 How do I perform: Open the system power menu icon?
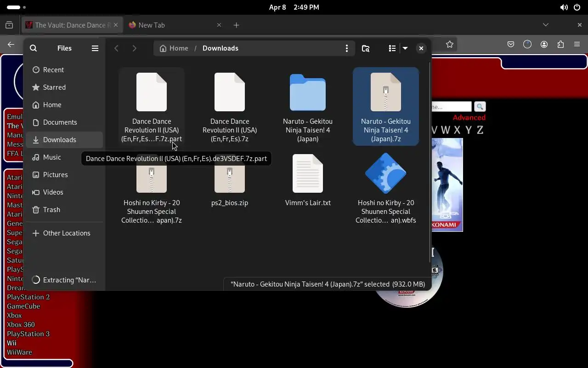[x=577, y=7]
